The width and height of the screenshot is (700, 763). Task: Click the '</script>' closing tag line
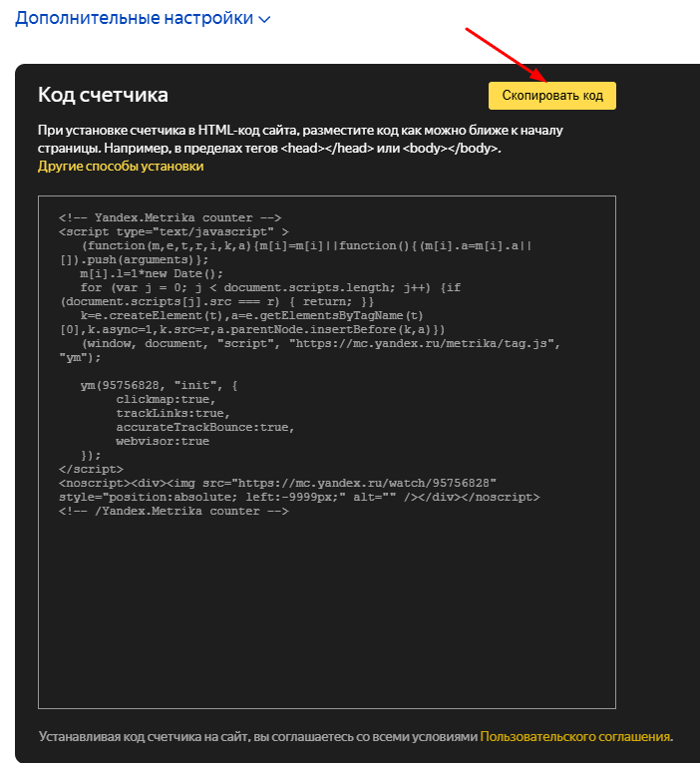pos(91,469)
